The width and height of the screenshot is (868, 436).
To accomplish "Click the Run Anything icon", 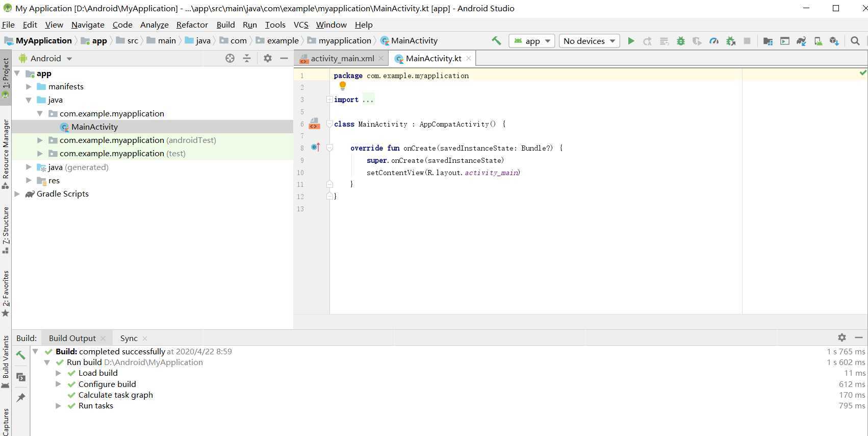I will coord(785,41).
